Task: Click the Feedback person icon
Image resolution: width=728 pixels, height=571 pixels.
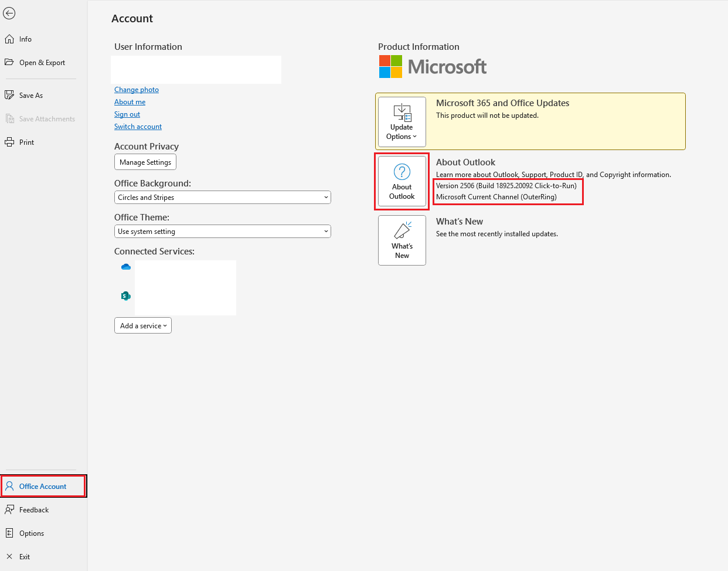Action: click(9, 509)
